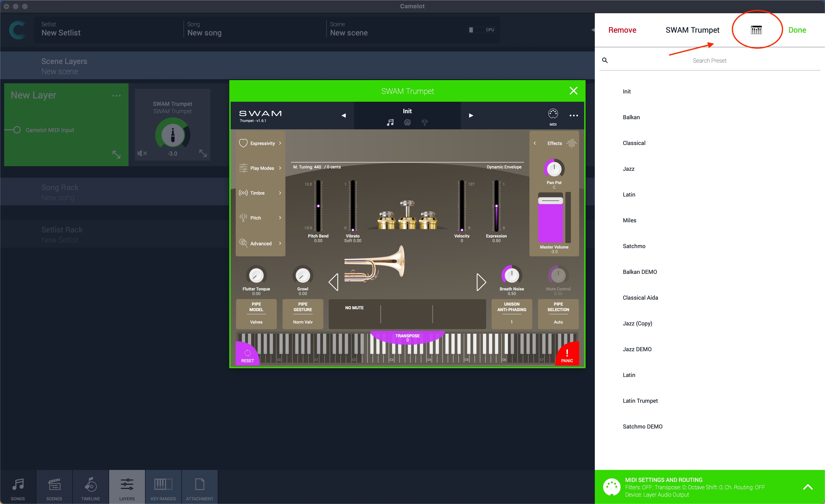Show previous instrument with left triangle
The width and height of the screenshot is (825, 504).
334,282
